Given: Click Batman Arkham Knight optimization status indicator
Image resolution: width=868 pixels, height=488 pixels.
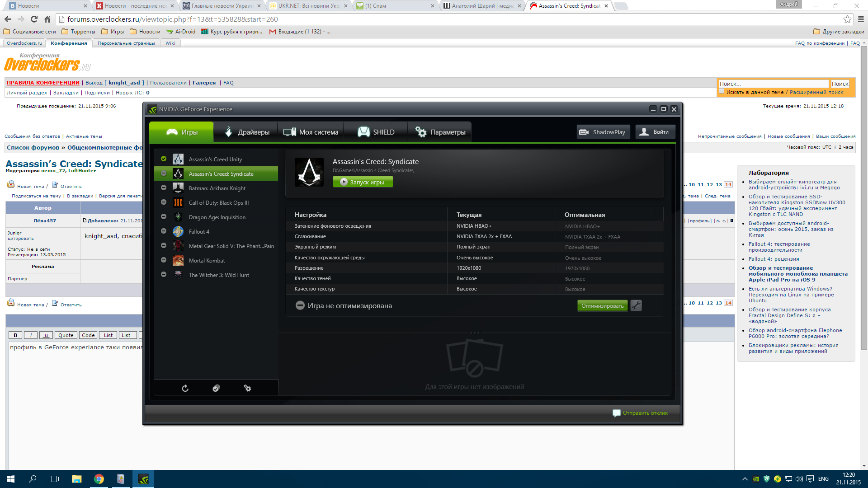Looking at the screenshot, I should click(164, 188).
